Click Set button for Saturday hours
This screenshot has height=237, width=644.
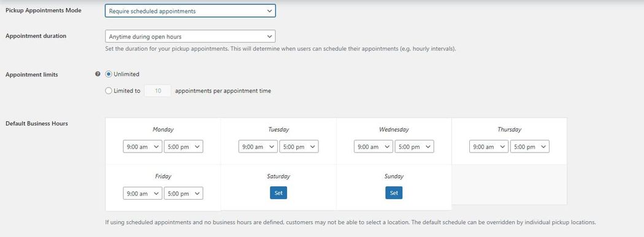[x=278, y=193]
